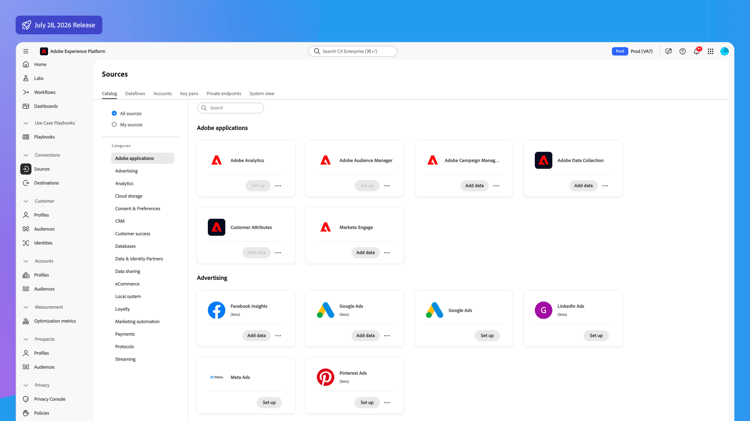Viewport: 750px width, 421px height.
Task: Open more options for Facebook Insights
Action: click(x=278, y=335)
